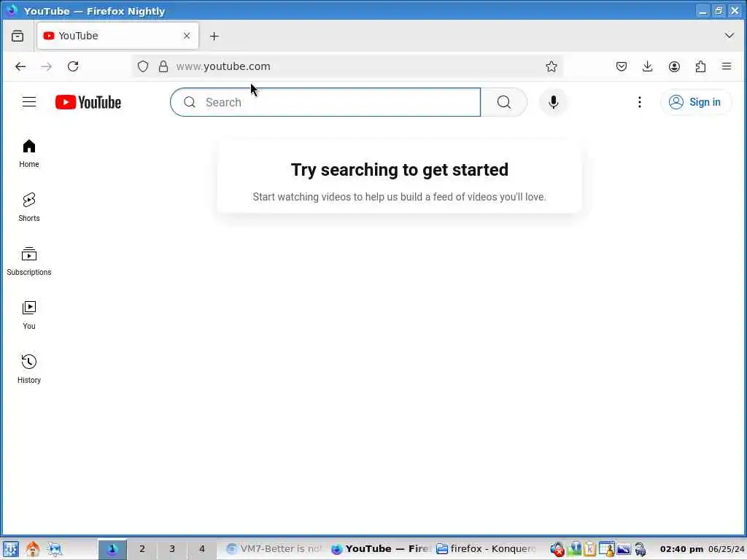
Task: Open Klipper clipboard tray icon
Action: [589, 549]
